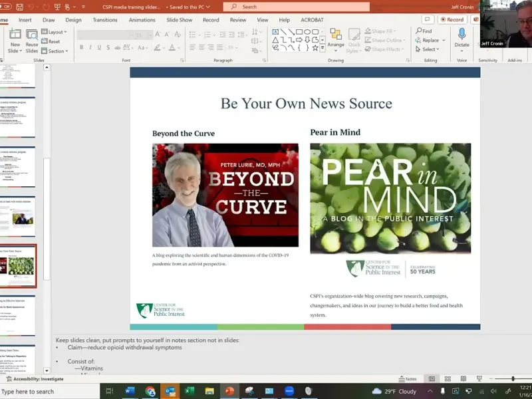Click the Reset slide button
Image resolution: width=532 pixels, height=399 pixels.
(x=51, y=41)
